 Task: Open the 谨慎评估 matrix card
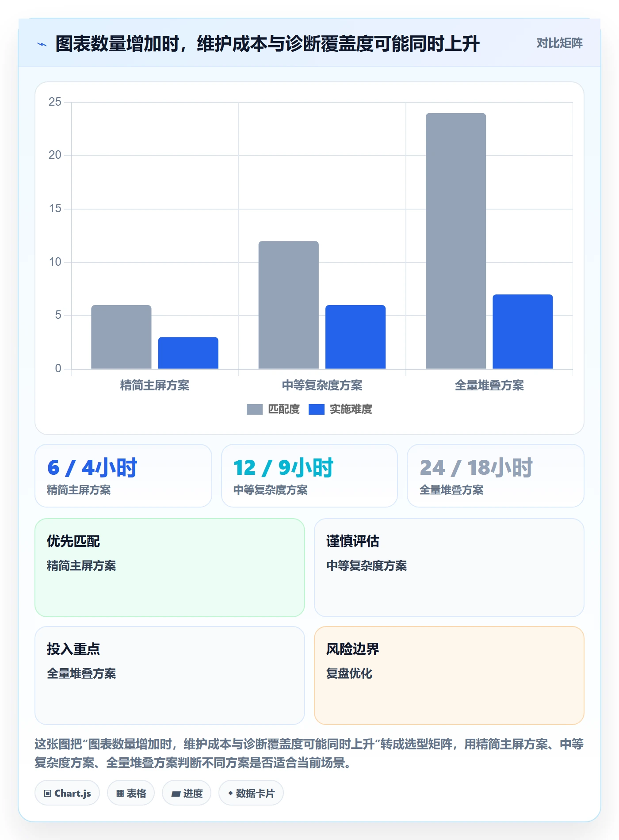[x=449, y=568]
